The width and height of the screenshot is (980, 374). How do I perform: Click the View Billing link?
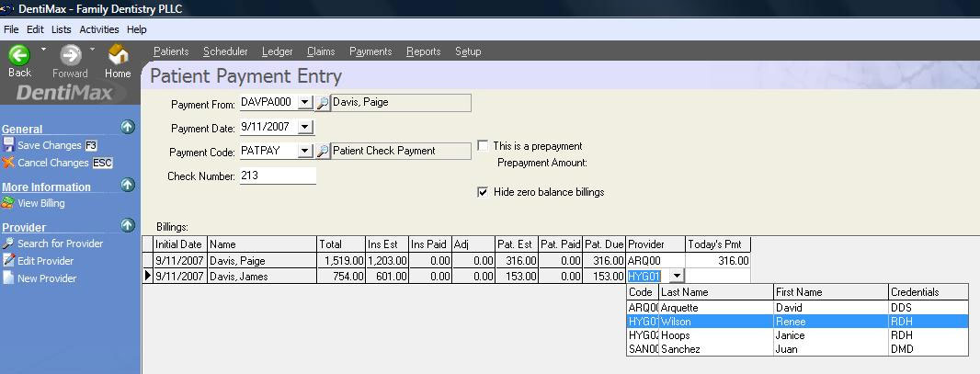(x=41, y=204)
